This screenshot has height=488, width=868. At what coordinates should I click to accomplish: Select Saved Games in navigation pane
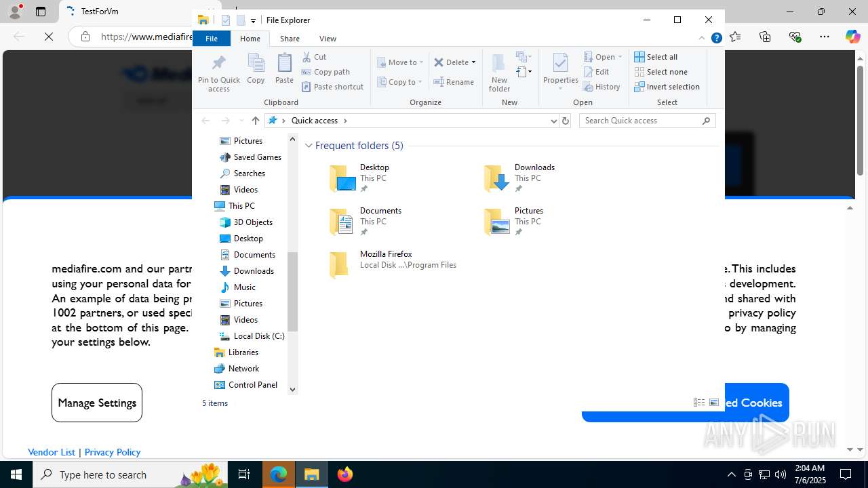pos(250,157)
